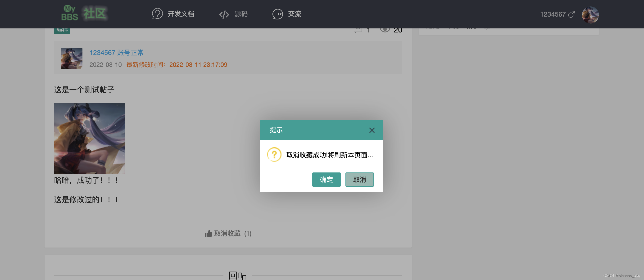Click the user avatar in top navbar
Viewport: 644px width, 280px height.
590,15
